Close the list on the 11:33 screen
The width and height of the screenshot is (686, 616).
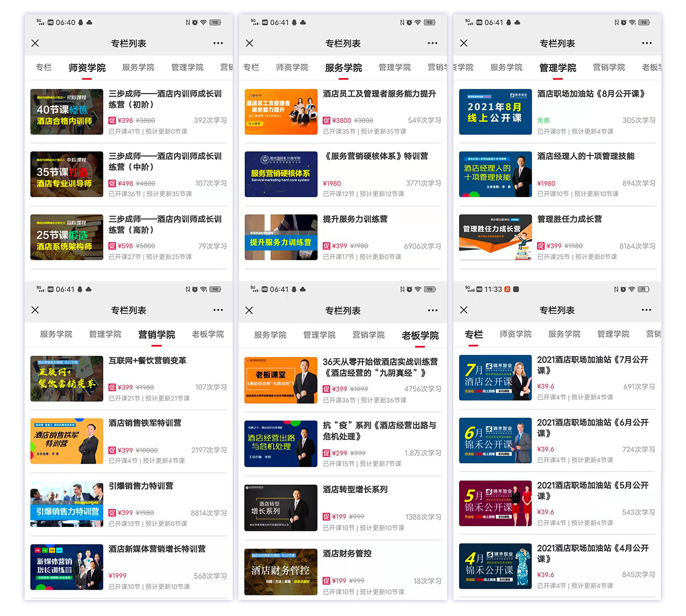[x=464, y=310]
